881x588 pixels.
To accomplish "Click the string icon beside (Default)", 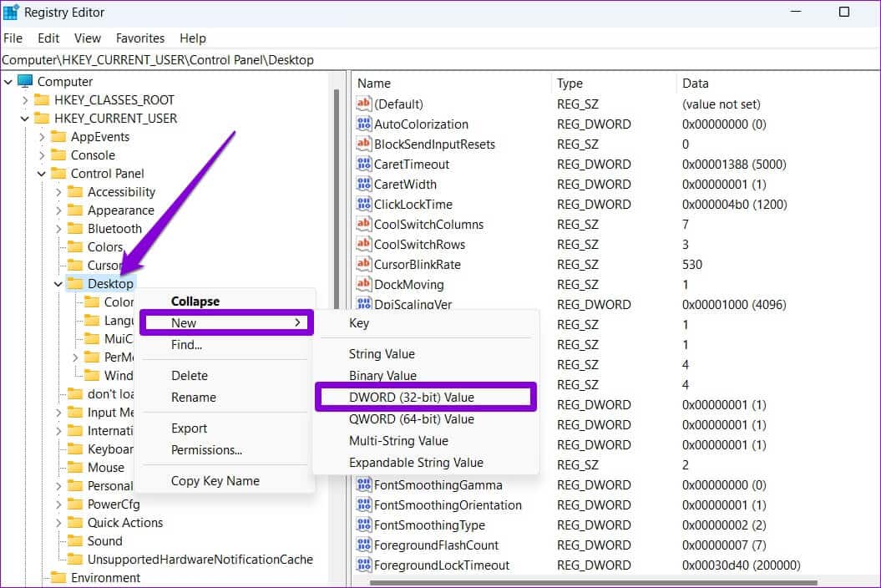I will [x=363, y=104].
